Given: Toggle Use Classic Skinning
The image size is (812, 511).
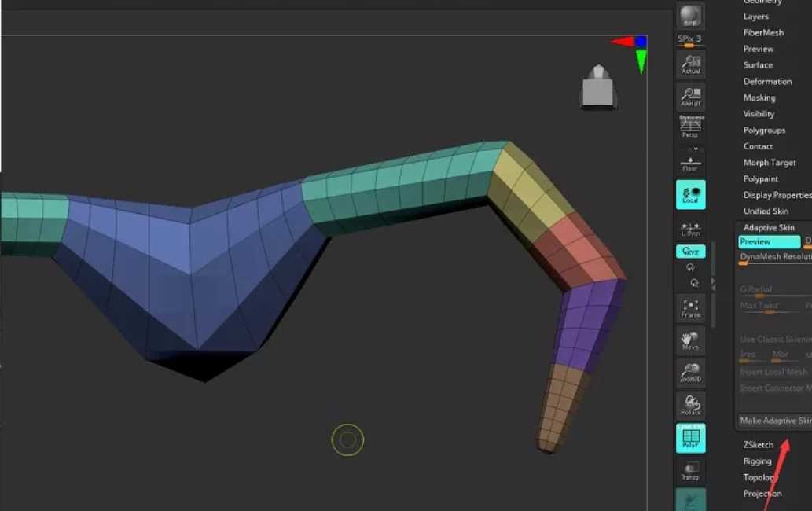Looking at the screenshot, I should pyautogui.click(x=775, y=339).
